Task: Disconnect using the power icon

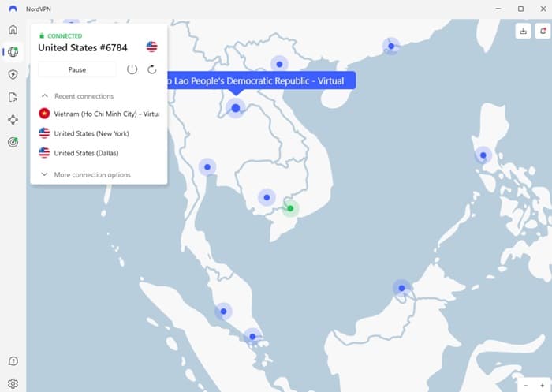Action: coord(132,69)
